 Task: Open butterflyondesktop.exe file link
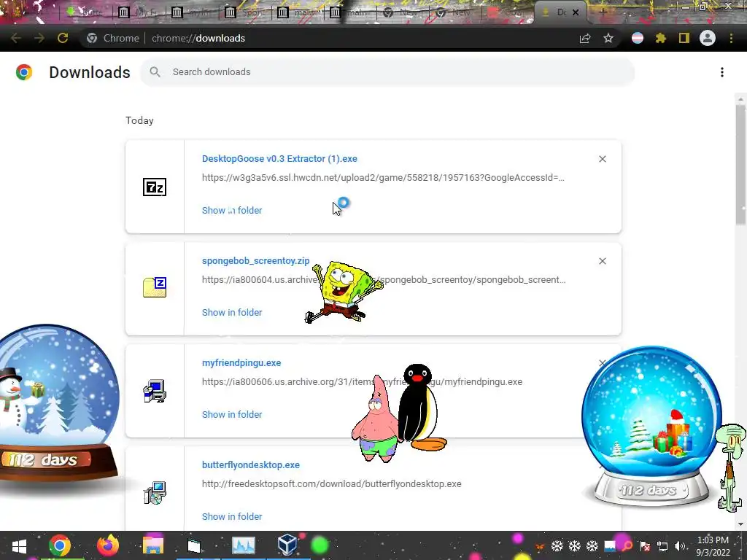coord(251,464)
